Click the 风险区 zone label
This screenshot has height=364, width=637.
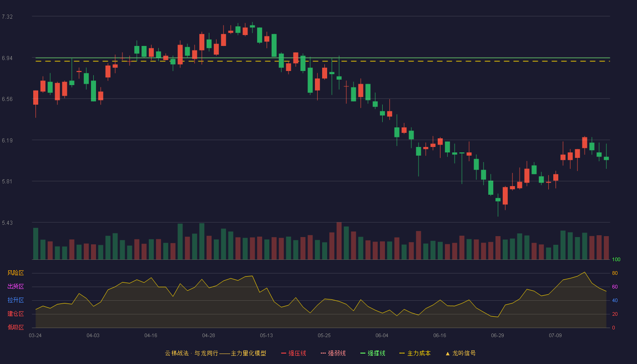[x=15, y=273]
